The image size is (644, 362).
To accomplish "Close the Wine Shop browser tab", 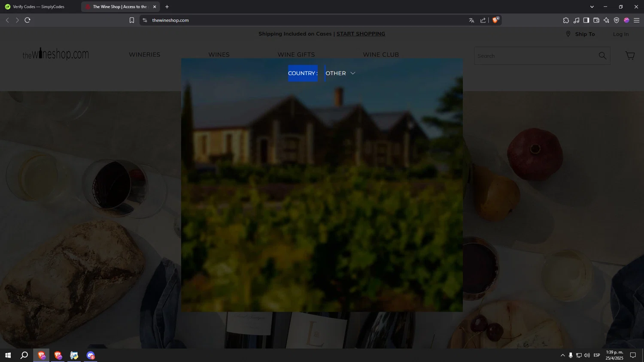I will pos(155,7).
